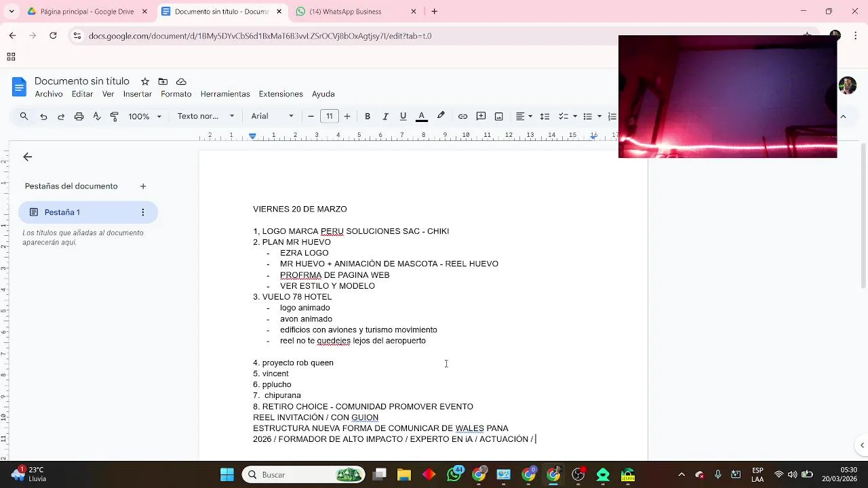Image resolution: width=868 pixels, height=488 pixels.
Task: Collapse the toolbar menus with the chevron
Action: (x=843, y=117)
